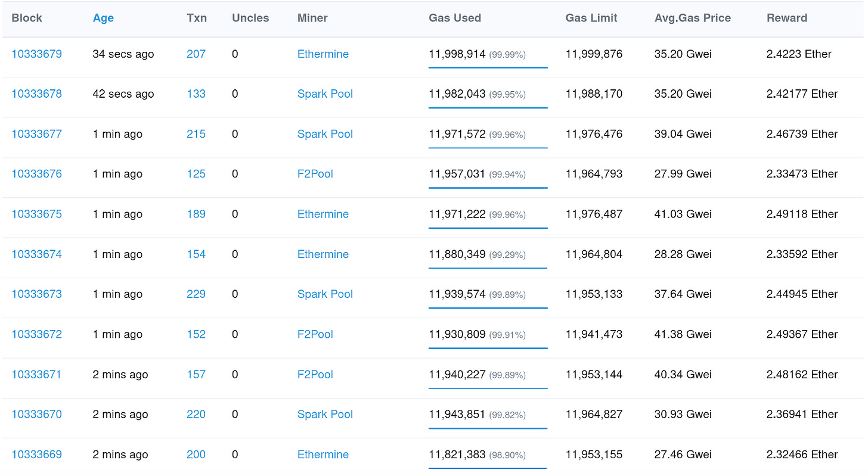Click F2Pool miner in block 10333676 row

[x=315, y=174]
